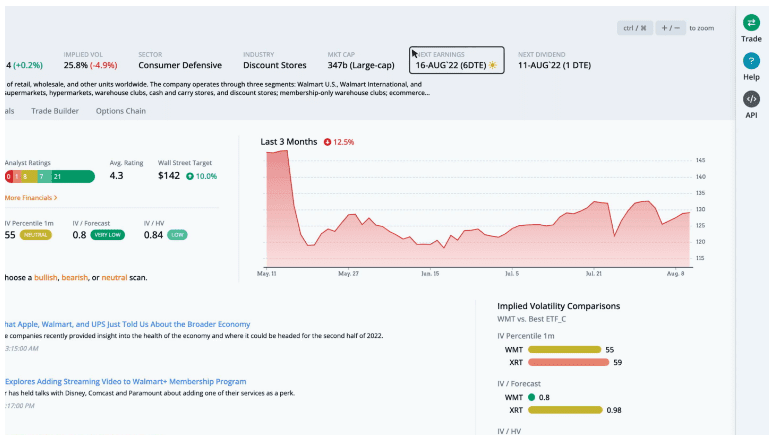Choose the bullish scan link
This screenshot has width=771, height=442.
46,277
